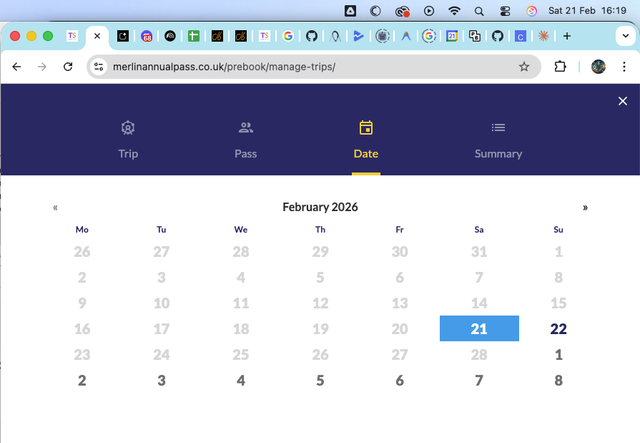The width and height of the screenshot is (640, 443).
Task: Click the February 2026 month heading
Action: tap(320, 207)
